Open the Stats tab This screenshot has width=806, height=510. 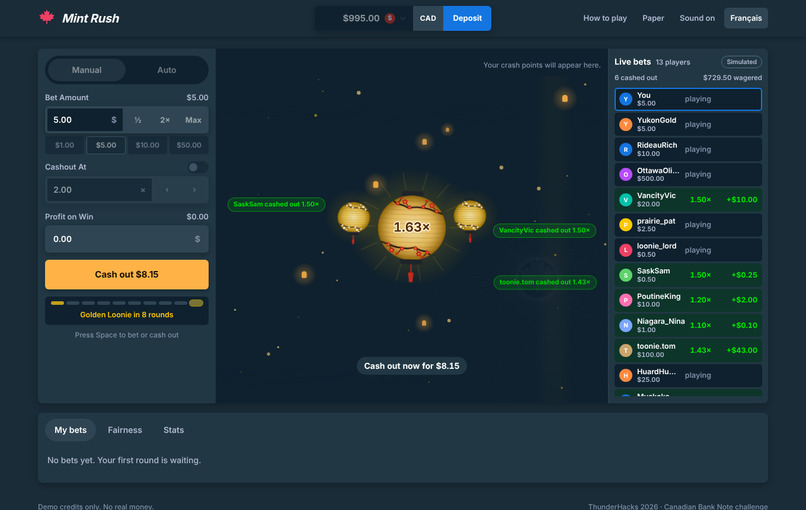pos(174,430)
